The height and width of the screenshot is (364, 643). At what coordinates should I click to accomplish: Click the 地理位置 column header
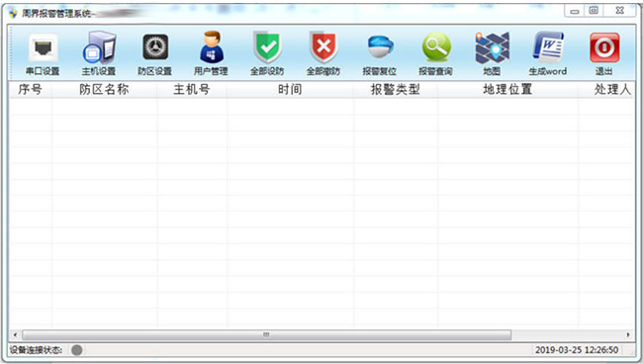(507, 89)
